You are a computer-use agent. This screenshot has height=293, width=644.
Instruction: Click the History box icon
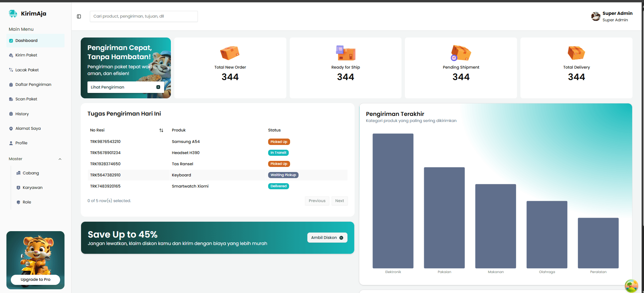click(x=11, y=114)
